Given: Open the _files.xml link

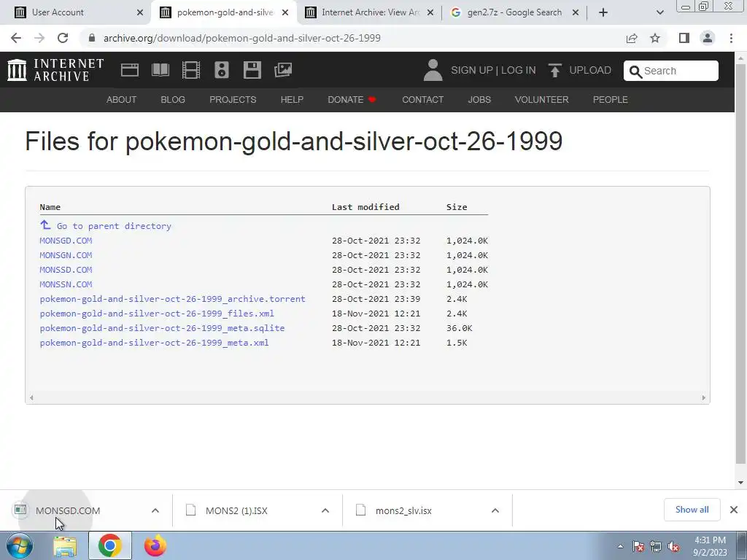Looking at the screenshot, I should pyautogui.click(x=157, y=314).
